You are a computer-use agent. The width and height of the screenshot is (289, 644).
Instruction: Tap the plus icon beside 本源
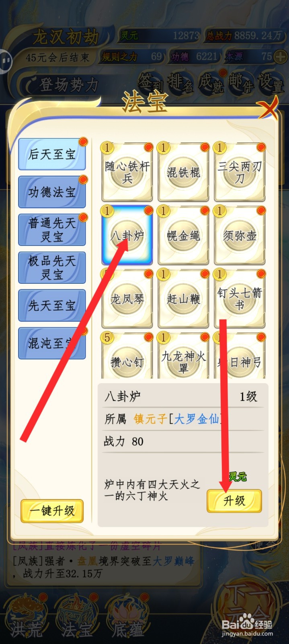coord(280,57)
